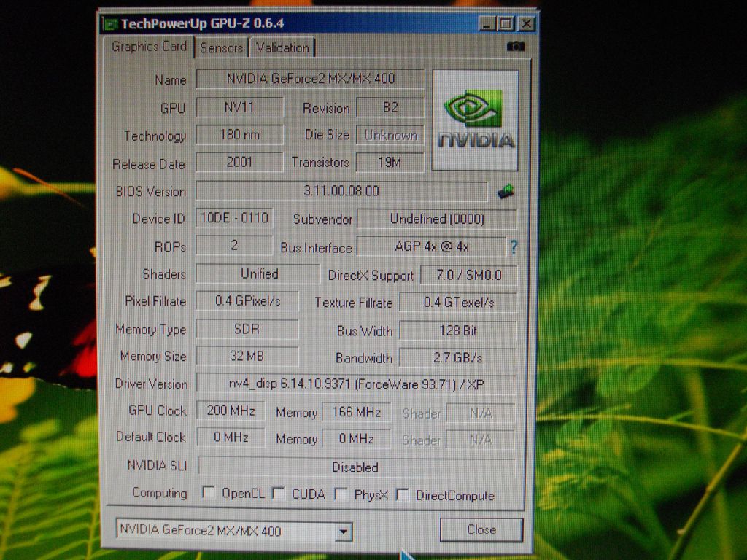Image resolution: width=747 pixels, height=560 pixels.
Task: Toggle the CUDA checkbox
Action: (278, 494)
